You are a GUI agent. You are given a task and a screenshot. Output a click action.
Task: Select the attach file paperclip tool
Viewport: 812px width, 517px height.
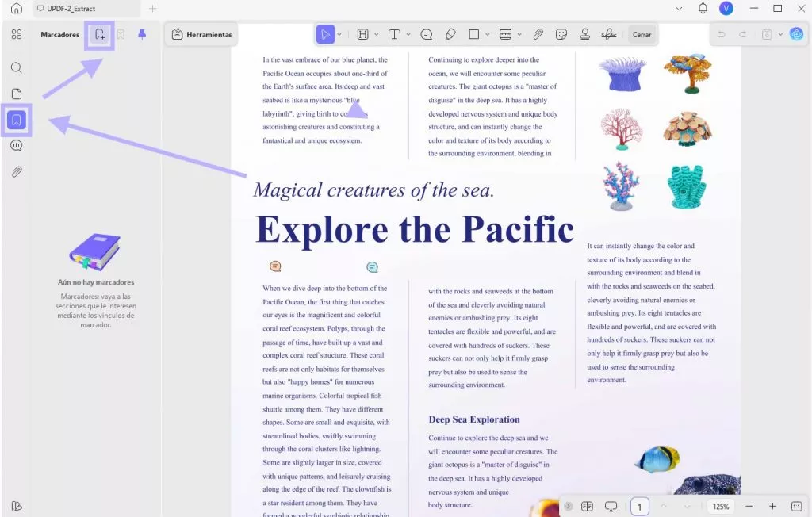pos(538,35)
